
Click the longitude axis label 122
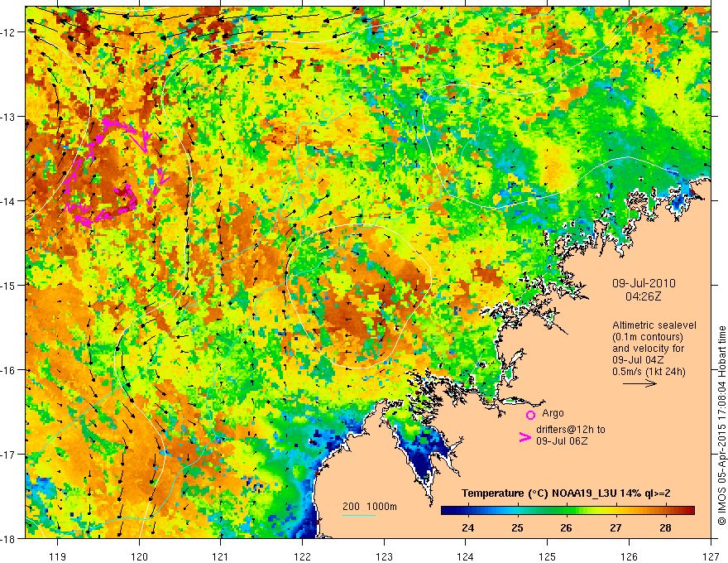pos(302,556)
